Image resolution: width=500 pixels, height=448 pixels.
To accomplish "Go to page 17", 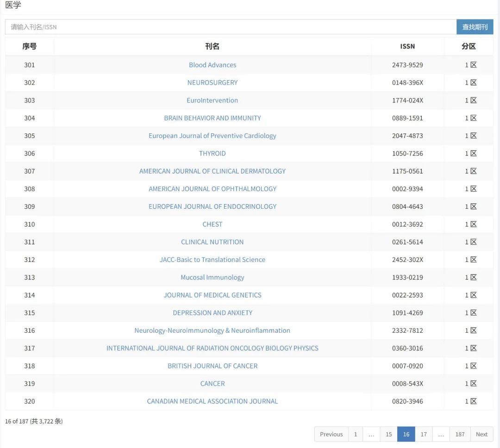I will [x=424, y=434].
